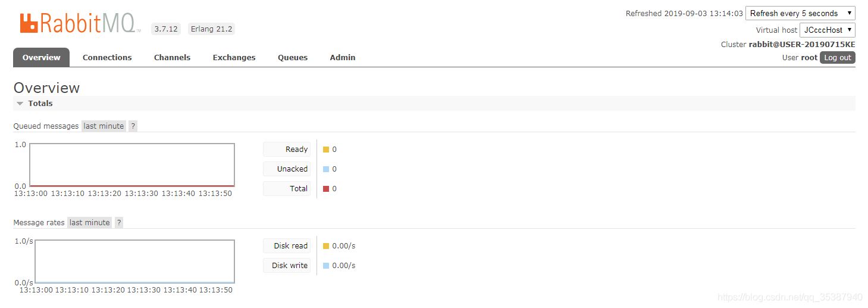The image size is (868, 308).
Task: Click the cluster name rabbit@USER-20190715KE
Action: point(802,44)
